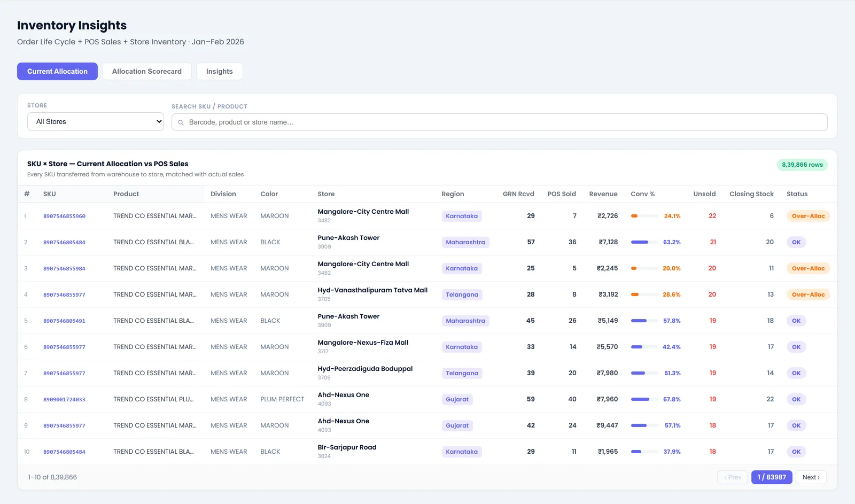Click the 24.1% conversion progress bar
Viewport: 855px width, 504px height.
[645, 216]
